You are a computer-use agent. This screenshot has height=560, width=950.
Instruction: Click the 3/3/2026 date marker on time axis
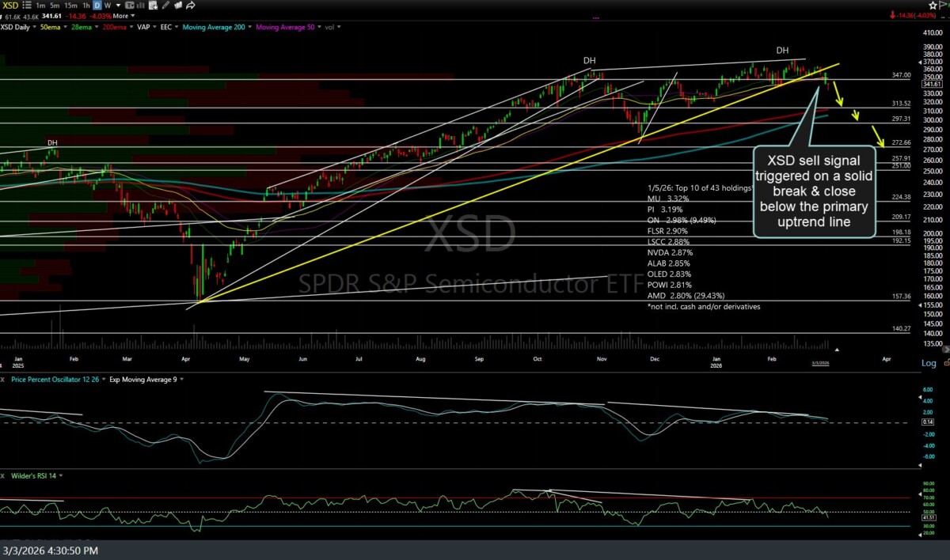click(819, 363)
